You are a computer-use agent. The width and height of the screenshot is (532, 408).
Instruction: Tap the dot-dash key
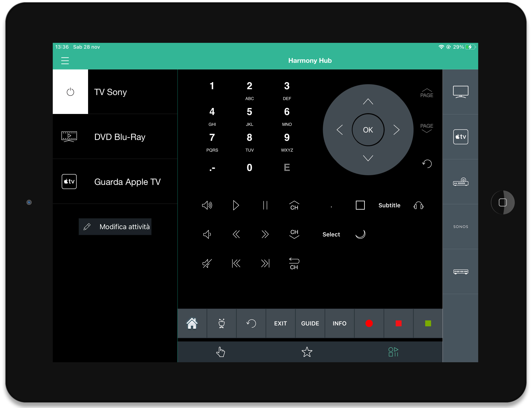tap(212, 168)
